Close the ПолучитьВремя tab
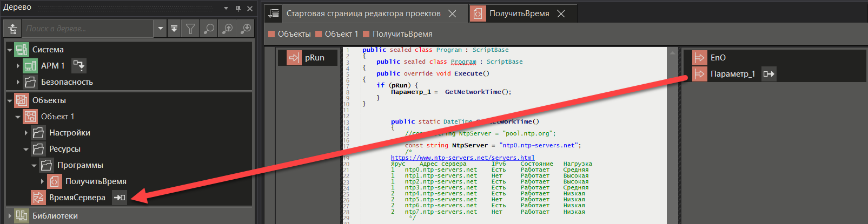 click(x=561, y=13)
